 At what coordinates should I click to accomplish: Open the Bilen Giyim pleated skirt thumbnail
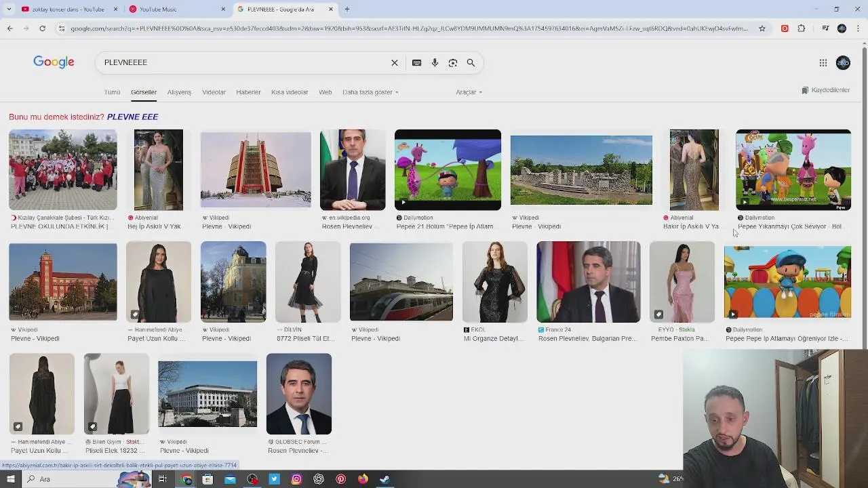[117, 394]
